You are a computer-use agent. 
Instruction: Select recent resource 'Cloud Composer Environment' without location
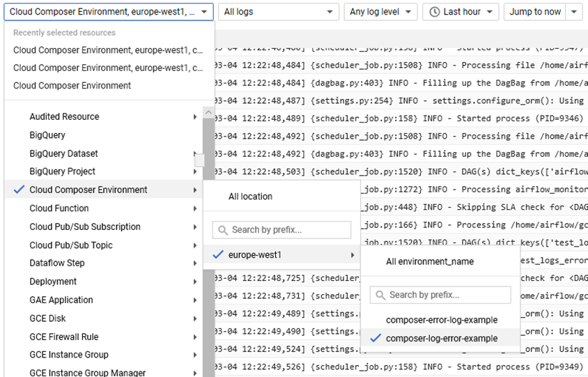coord(72,86)
